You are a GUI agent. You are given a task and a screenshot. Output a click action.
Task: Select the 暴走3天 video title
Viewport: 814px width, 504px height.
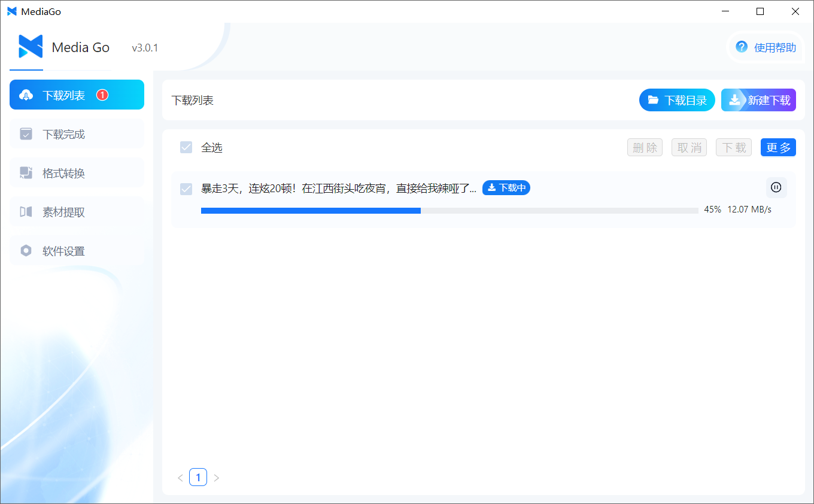point(339,189)
